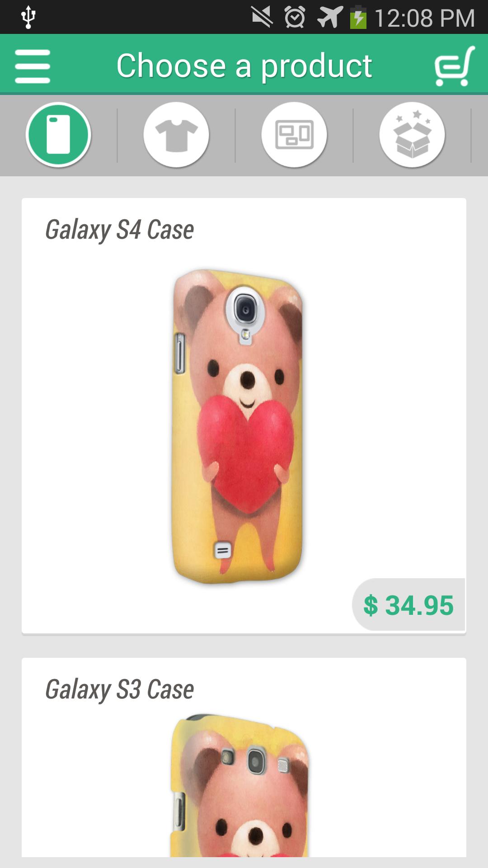The image size is (488, 868).
Task: Open the hamburger navigation menu
Action: (32, 66)
